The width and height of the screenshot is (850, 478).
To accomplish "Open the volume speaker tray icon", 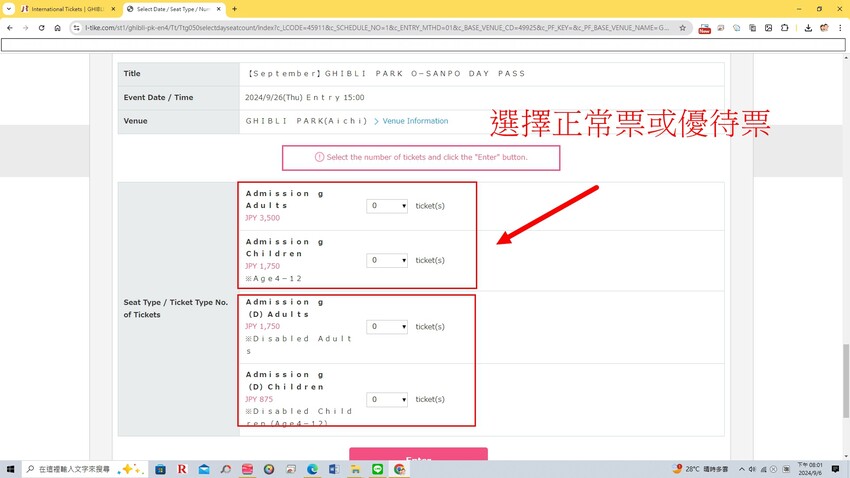I will click(752, 469).
